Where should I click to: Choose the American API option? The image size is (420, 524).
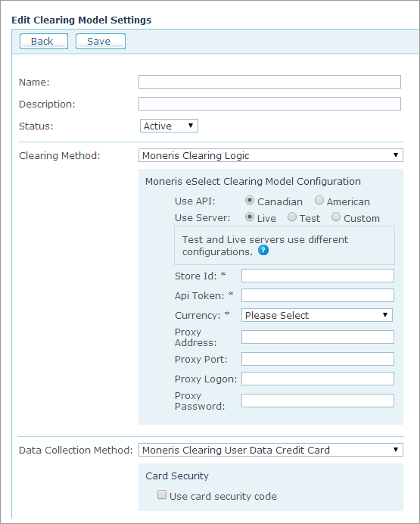coord(319,200)
